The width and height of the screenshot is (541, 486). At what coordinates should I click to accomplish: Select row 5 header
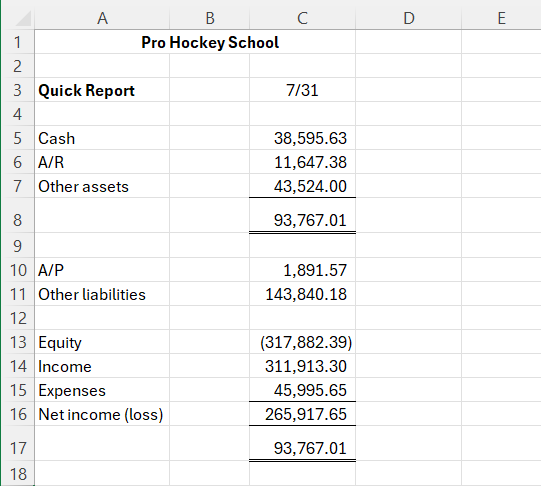tap(18, 138)
